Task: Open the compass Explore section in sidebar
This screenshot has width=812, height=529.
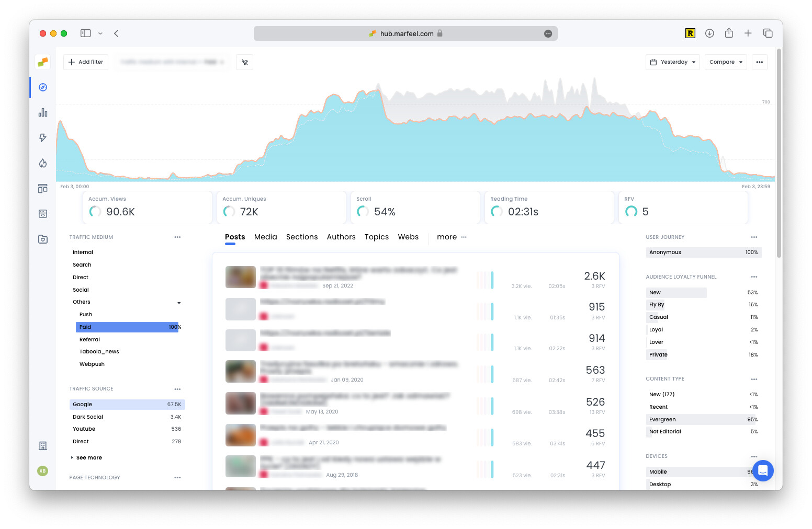Action: click(x=42, y=87)
